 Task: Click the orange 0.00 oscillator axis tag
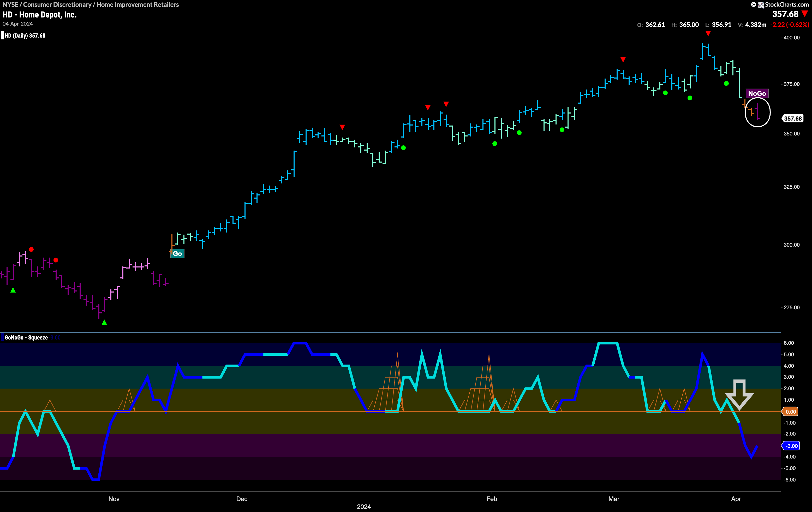click(790, 412)
